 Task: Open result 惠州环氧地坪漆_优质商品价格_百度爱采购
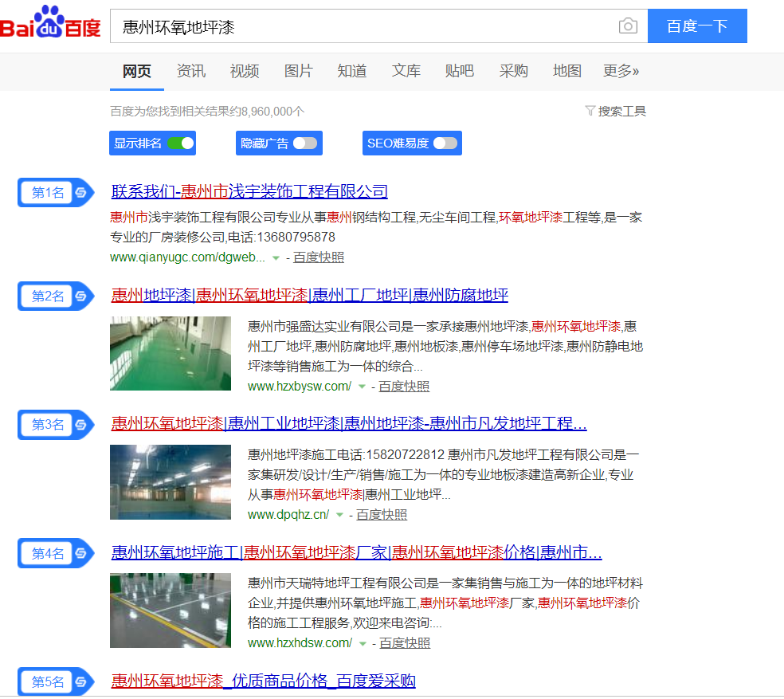coord(264,681)
